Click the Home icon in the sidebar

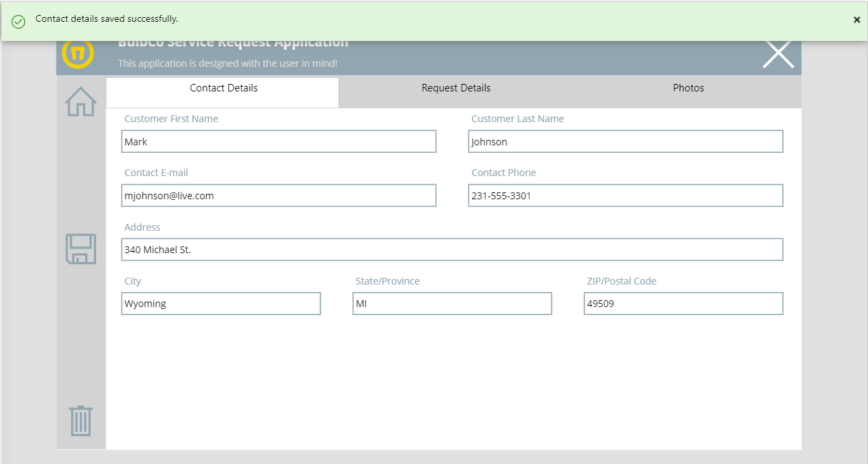[x=80, y=101]
